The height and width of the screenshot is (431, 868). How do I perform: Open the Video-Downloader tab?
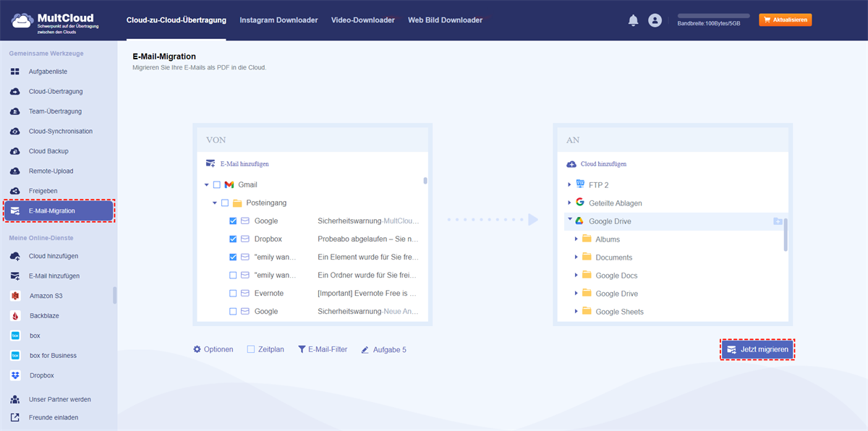363,20
